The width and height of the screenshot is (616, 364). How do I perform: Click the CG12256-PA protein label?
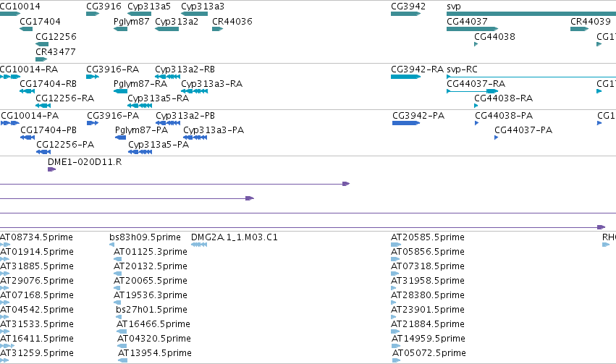pyautogui.click(x=65, y=145)
